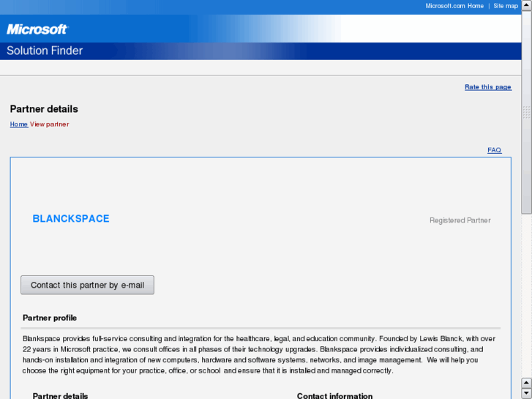Click the View partner breadcrumb text
Screen dimensions: 532x399
50,124
